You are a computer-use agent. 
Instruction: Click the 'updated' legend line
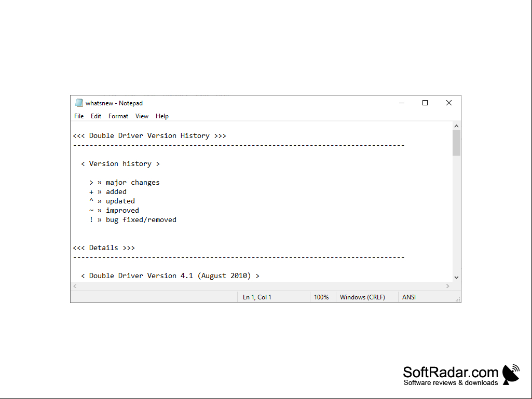pyautogui.click(x=112, y=201)
